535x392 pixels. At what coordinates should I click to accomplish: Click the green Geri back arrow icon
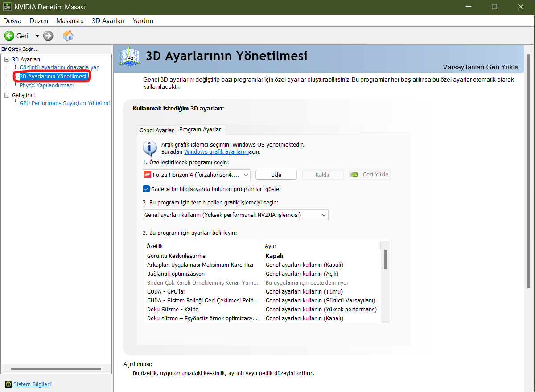click(x=9, y=36)
